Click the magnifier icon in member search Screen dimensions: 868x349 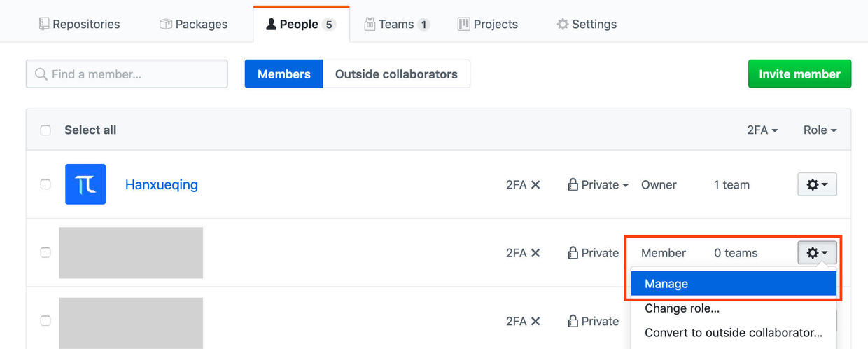[x=41, y=74]
